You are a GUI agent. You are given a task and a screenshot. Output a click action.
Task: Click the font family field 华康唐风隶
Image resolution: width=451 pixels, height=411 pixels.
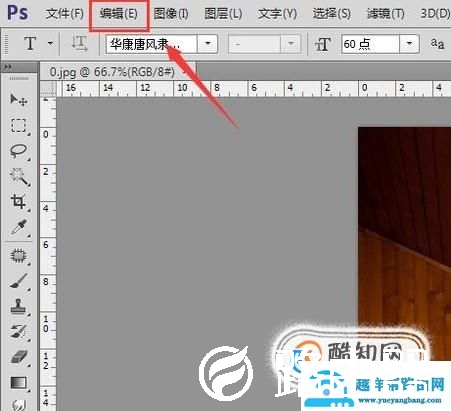(152, 44)
